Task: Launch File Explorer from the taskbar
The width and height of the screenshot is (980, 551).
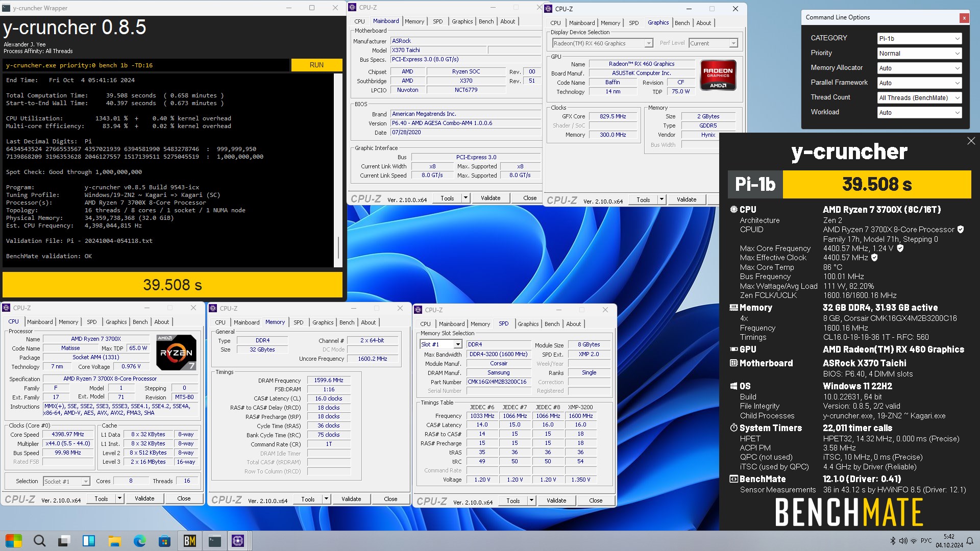Action: 114,541
